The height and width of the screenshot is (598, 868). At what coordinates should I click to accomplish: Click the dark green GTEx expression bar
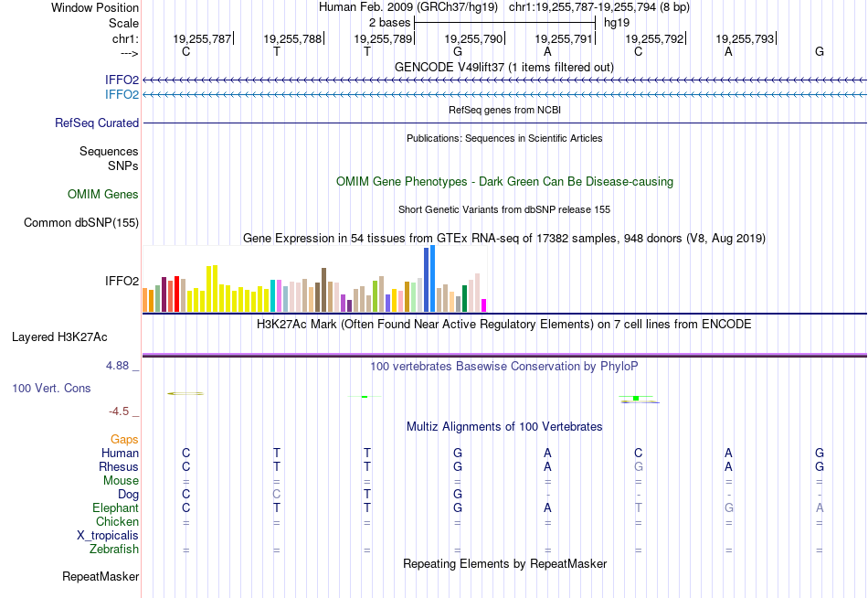click(x=464, y=299)
